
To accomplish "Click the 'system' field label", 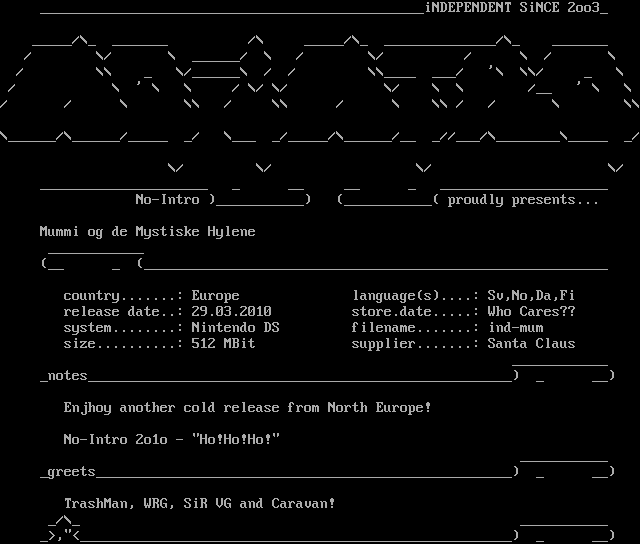I will click(87, 328).
